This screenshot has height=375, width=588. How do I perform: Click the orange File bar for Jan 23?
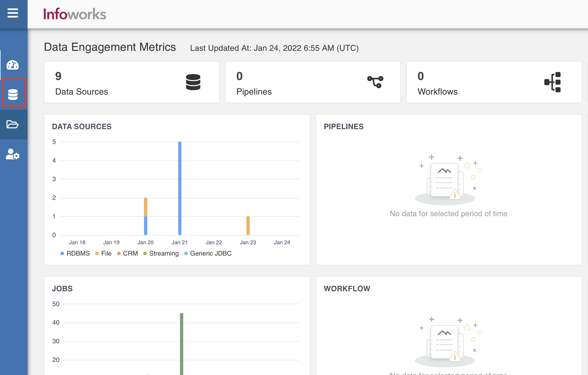(248, 226)
